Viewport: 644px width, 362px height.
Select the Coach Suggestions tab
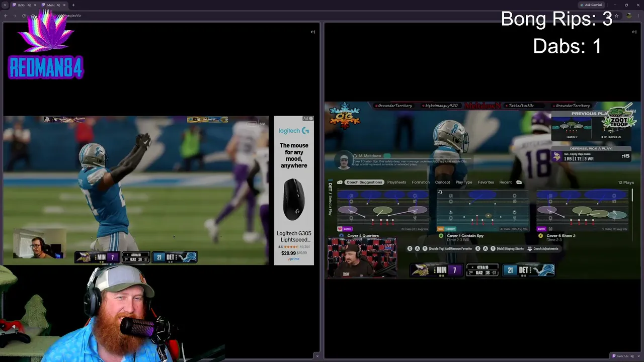pos(364,182)
